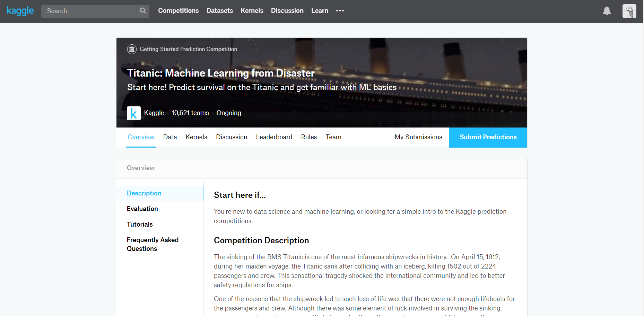The height and width of the screenshot is (316, 644).
Task: Open the notifications bell
Action: 607,11
